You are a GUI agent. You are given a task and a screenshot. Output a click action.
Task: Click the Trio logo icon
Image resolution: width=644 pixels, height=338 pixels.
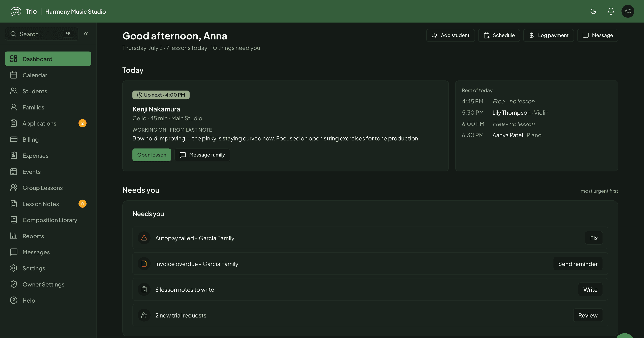coord(16,11)
